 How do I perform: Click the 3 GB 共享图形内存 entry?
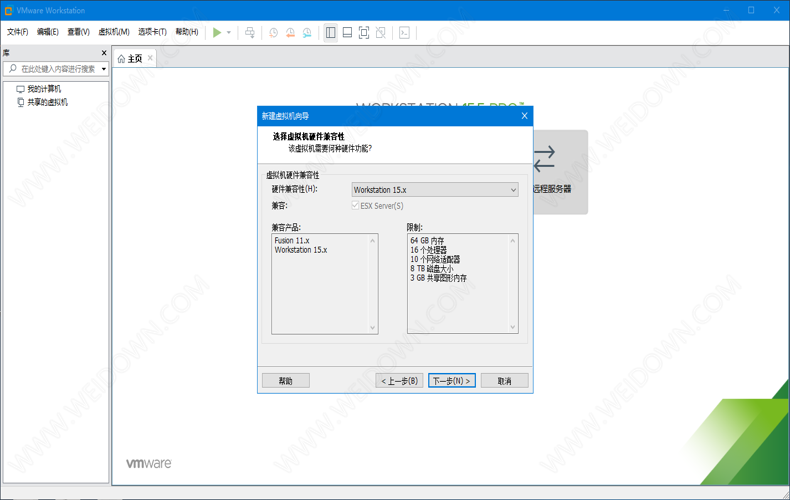tap(438, 278)
